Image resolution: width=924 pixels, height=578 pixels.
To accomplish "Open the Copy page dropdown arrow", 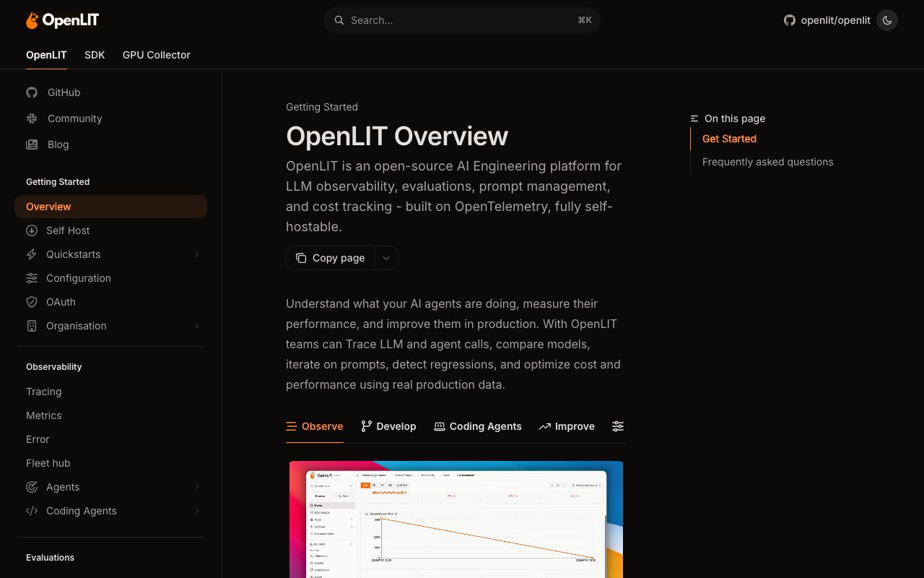I will pyautogui.click(x=386, y=258).
